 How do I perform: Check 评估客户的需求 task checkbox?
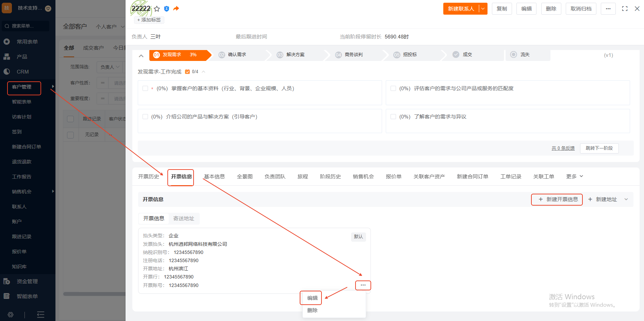pos(393,89)
